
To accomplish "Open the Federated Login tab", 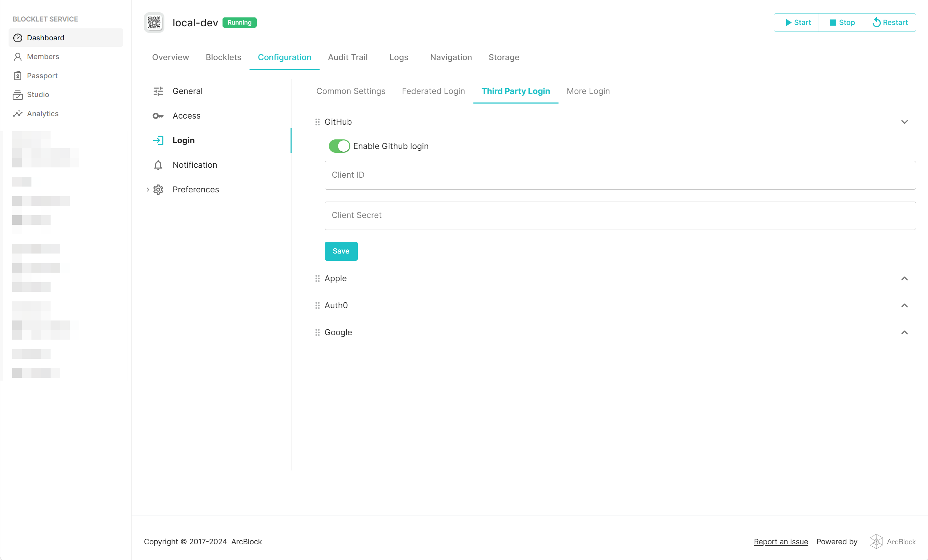I will [x=433, y=91].
